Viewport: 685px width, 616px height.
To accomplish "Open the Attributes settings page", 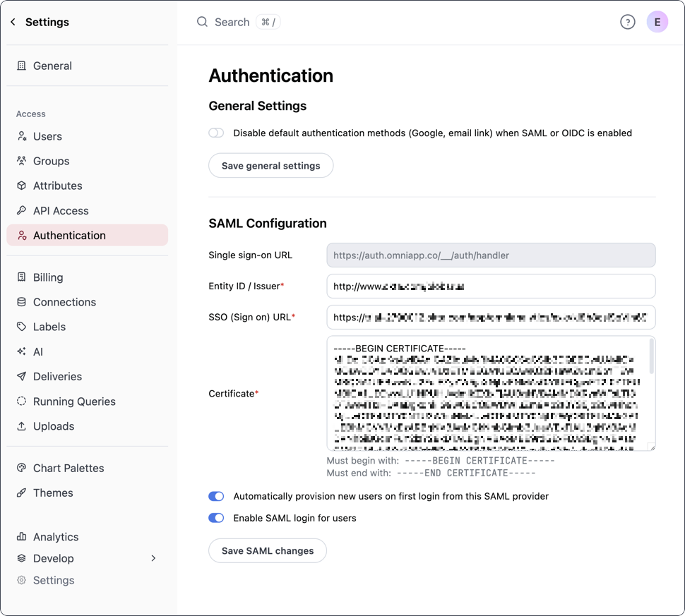I will tap(57, 185).
